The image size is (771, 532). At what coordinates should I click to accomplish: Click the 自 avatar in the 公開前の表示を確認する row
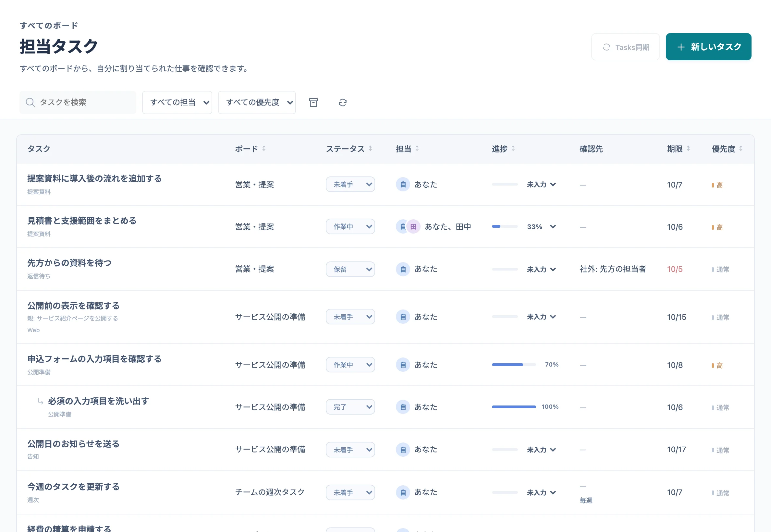click(x=403, y=317)
